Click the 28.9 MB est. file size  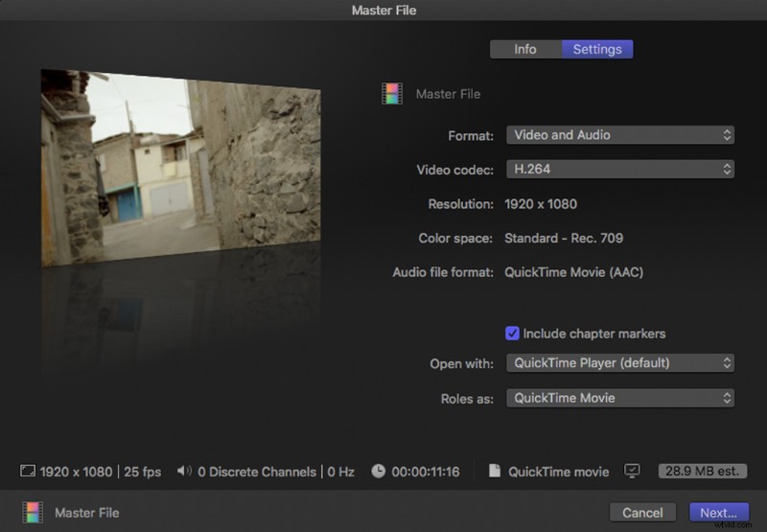point(703,471)
